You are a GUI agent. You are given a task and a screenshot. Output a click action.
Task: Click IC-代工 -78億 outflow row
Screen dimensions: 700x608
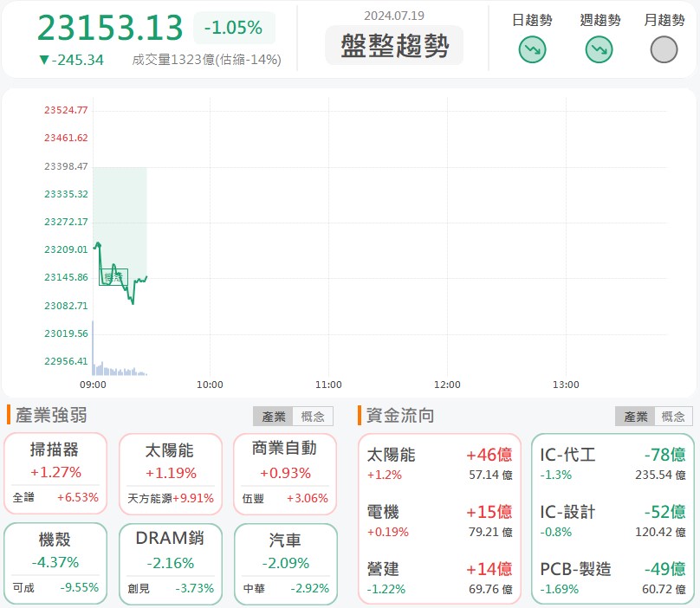click(612, 464)
